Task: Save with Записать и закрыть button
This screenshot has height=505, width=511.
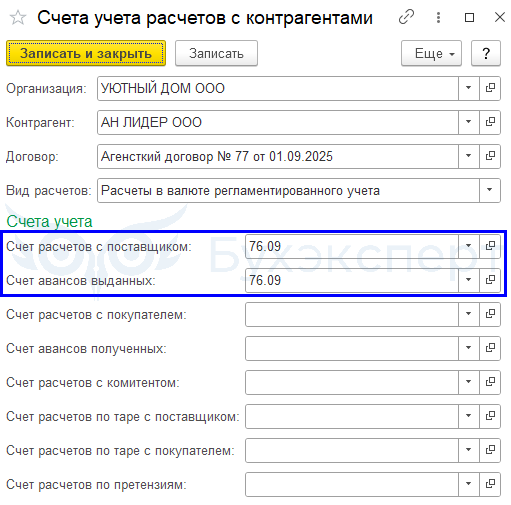Action: click(86, 53)
